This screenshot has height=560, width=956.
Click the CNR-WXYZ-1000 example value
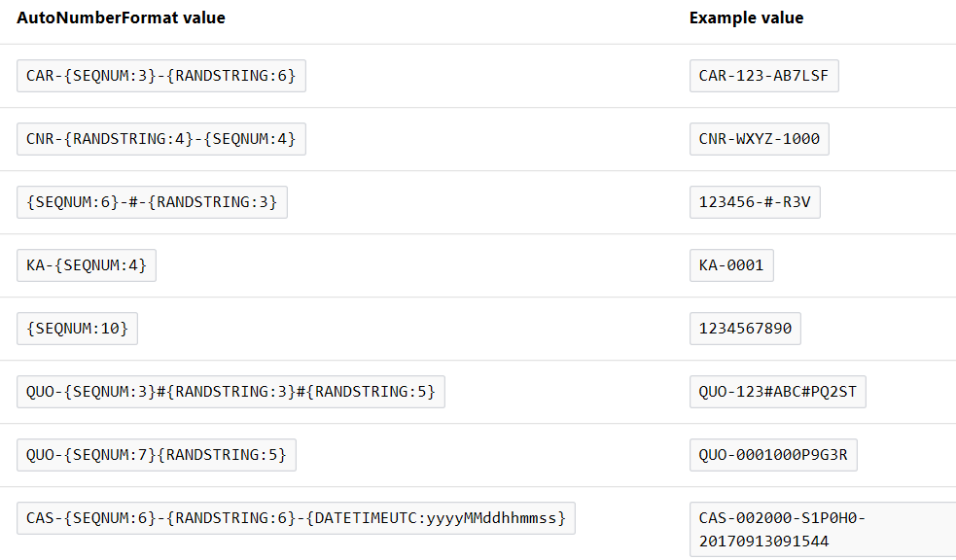click(759, 139)
